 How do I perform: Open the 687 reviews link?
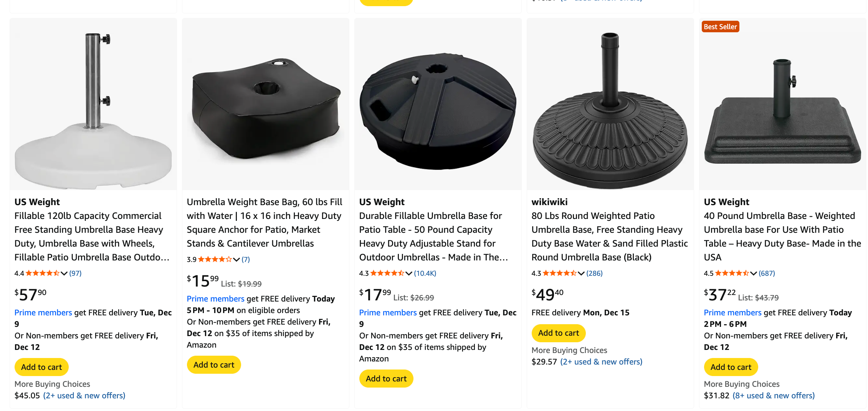[x=767, y=273]
